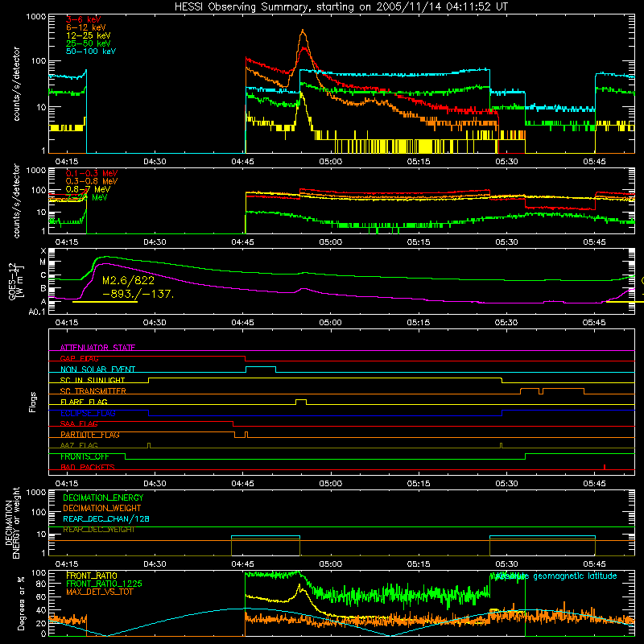Select the 25-50 keV legend label
This screenshot has height=644, width=644.
(89, 43)
